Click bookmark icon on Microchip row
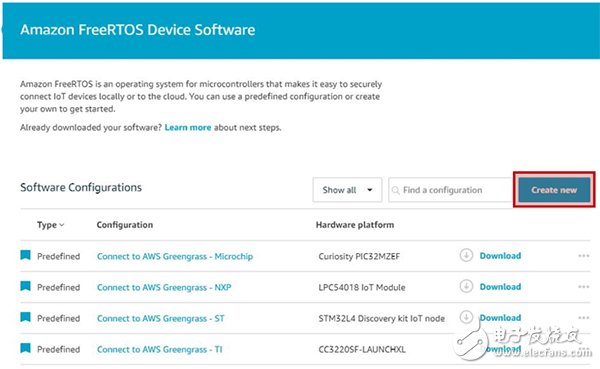Screen dimensions: 600x369 (x=25, y=255)
